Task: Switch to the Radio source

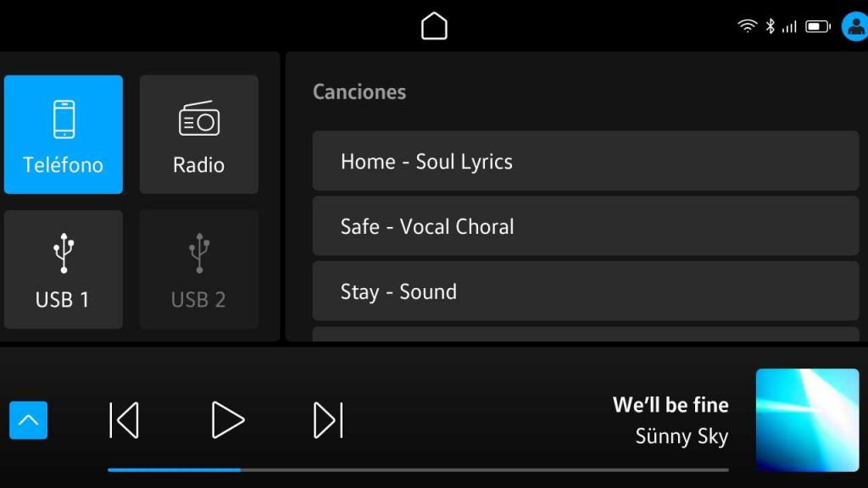Action: pos(198,135)
